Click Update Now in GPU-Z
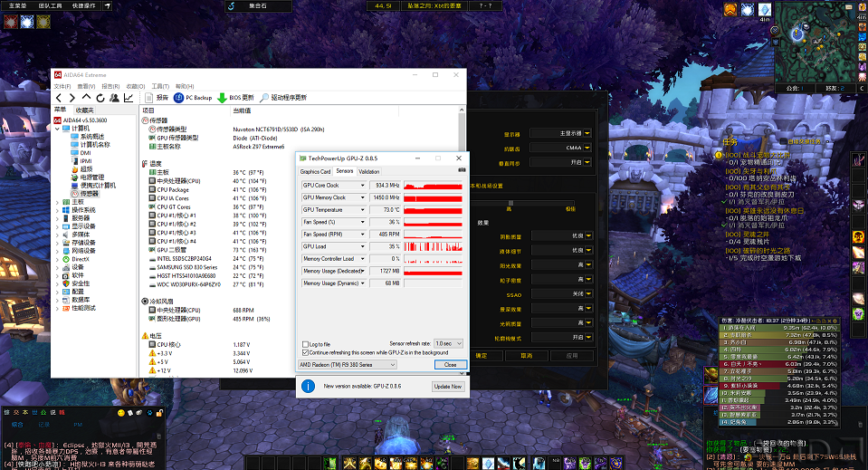The width and height of the screenshot is (868, 470). (447, 387)
